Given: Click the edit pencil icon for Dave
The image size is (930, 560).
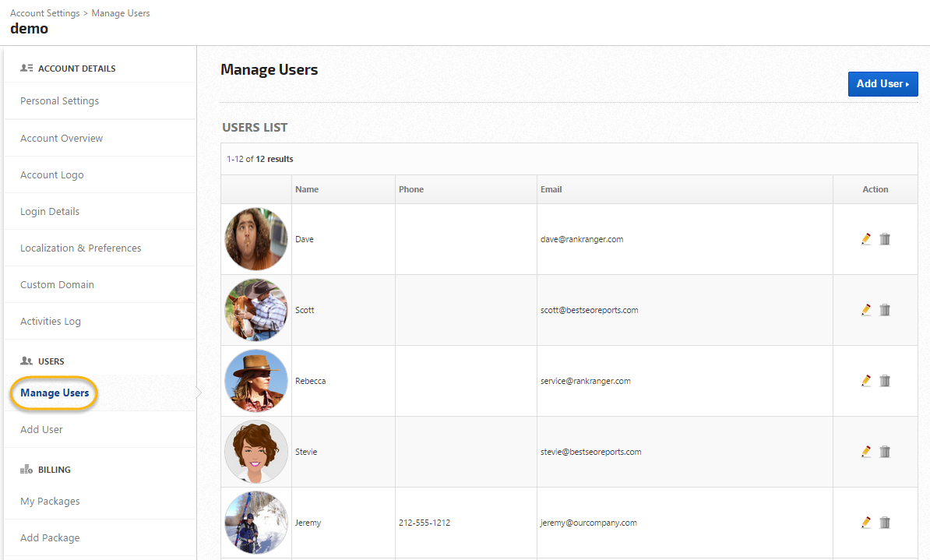Looking at the screenshot, I should click(x=865, y=239).
